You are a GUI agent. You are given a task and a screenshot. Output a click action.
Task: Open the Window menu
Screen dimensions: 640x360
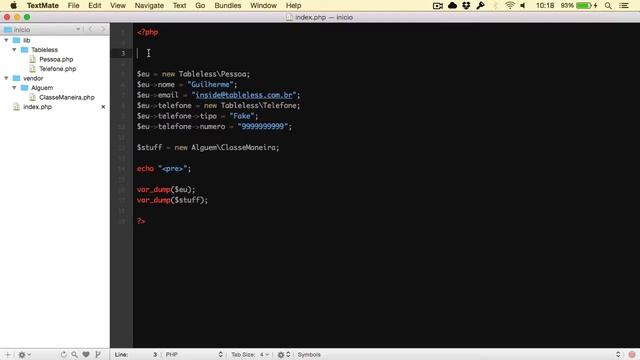coord(263,6)
